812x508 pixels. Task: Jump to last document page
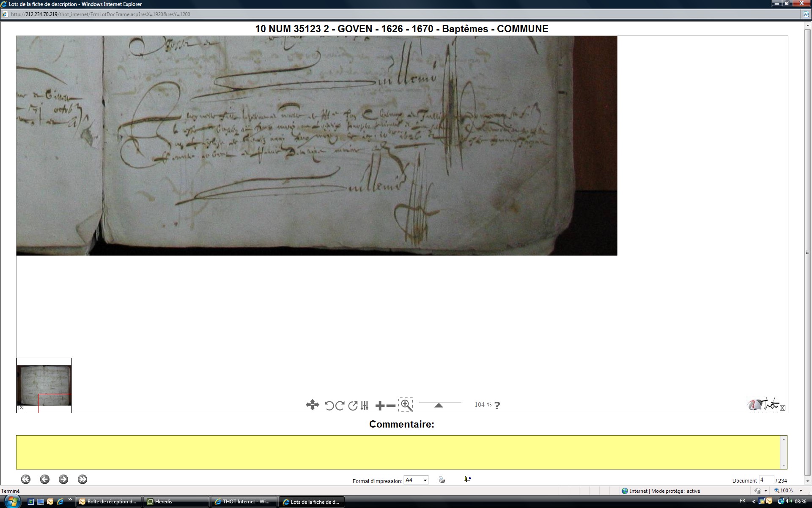(82, 479)
